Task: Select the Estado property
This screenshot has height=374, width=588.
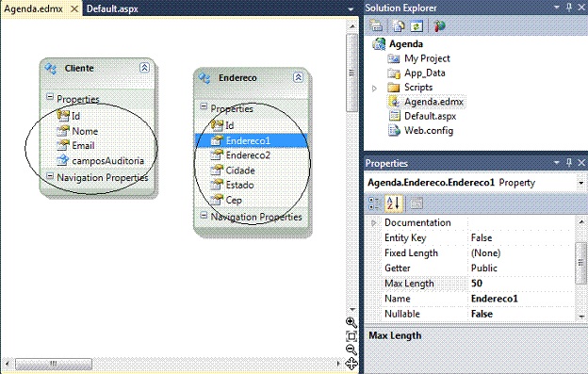Action: (239, 186)
